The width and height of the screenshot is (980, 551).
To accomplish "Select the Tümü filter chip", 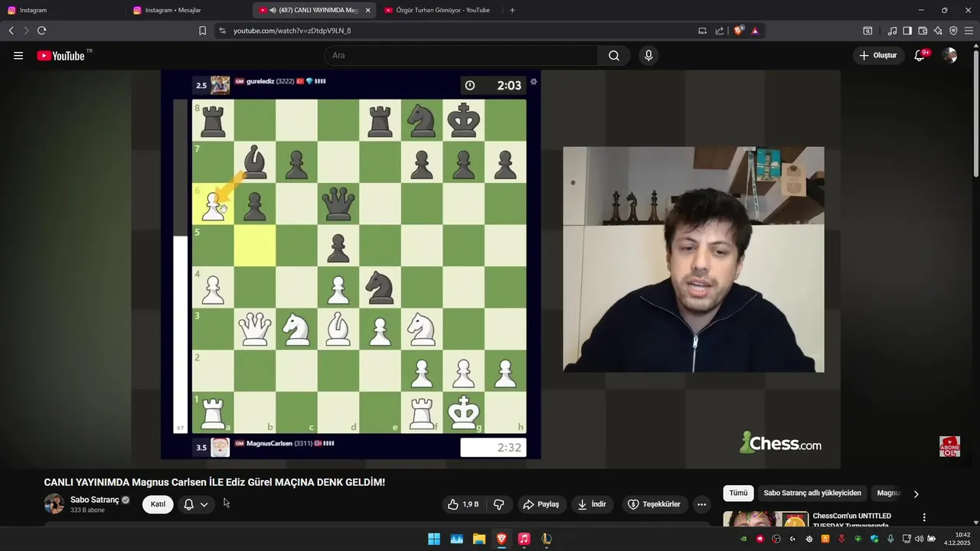I will pyautogui.click(x=738, y=494).
